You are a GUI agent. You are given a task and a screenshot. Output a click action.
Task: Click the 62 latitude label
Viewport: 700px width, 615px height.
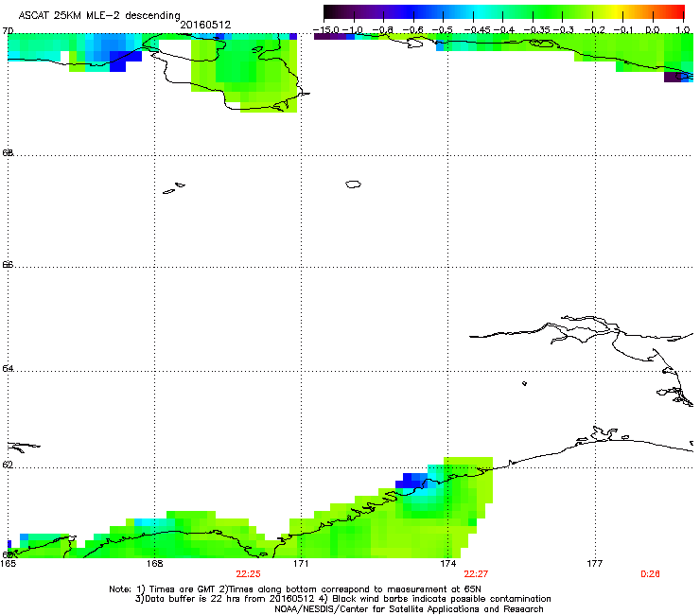[x=8, y=465]
